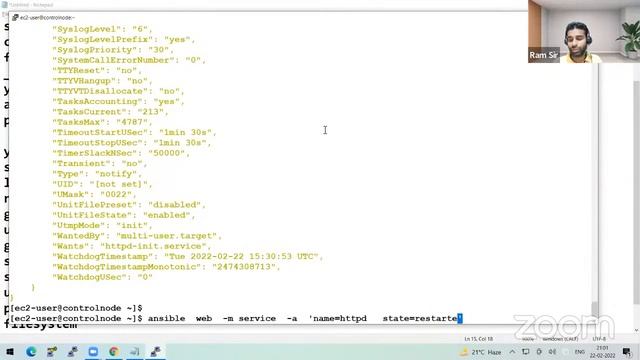Click the ec2-user@controlnode title bar text
640x360 pixels.
47,18
